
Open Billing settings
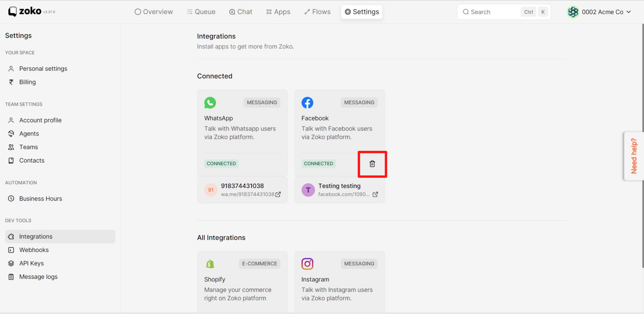coord(27,82)
